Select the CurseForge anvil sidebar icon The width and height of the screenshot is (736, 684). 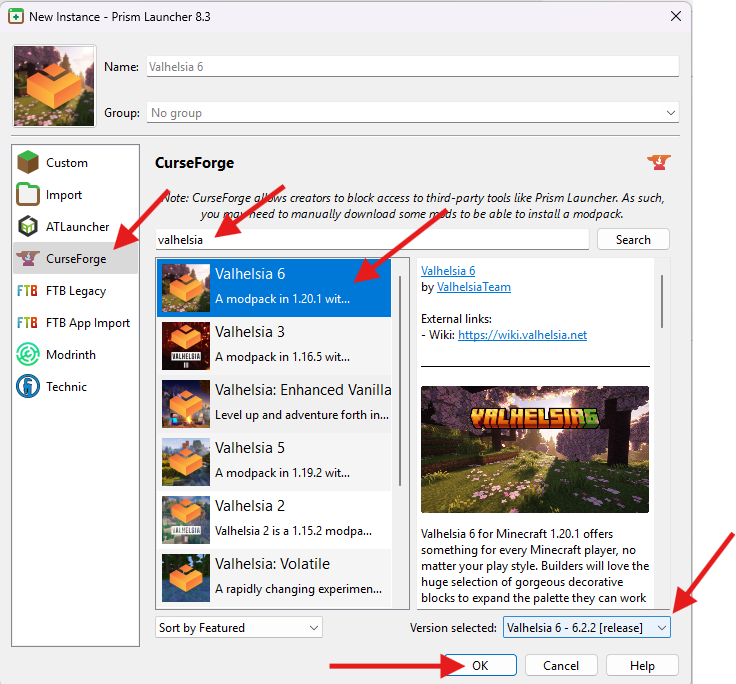point(28,258)
